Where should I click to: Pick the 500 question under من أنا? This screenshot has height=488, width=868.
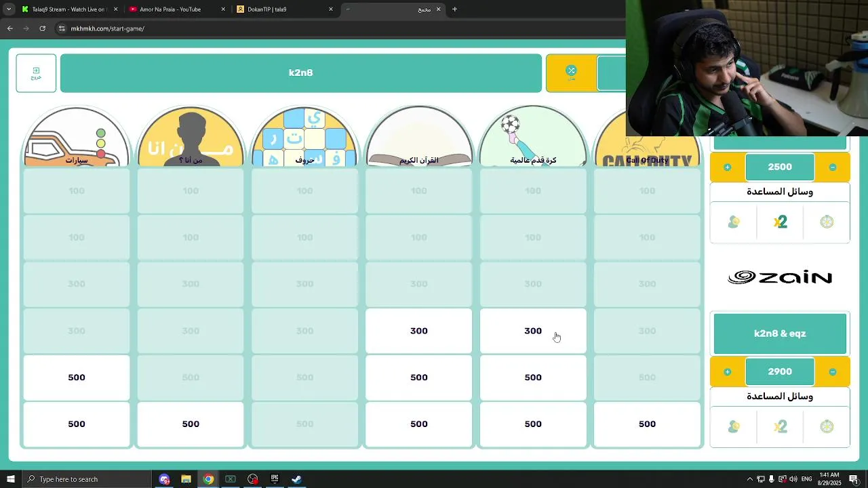click(191, 424)
